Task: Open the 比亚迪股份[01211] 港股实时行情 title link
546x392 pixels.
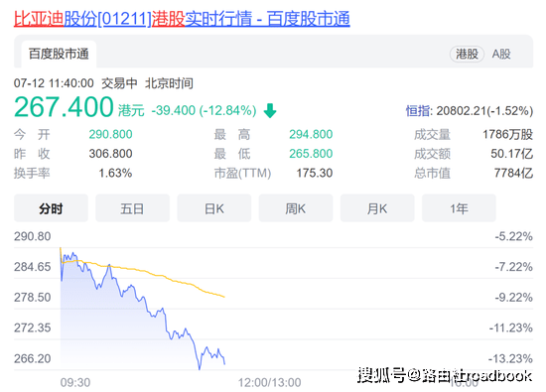Action: [x=182, y=19]
